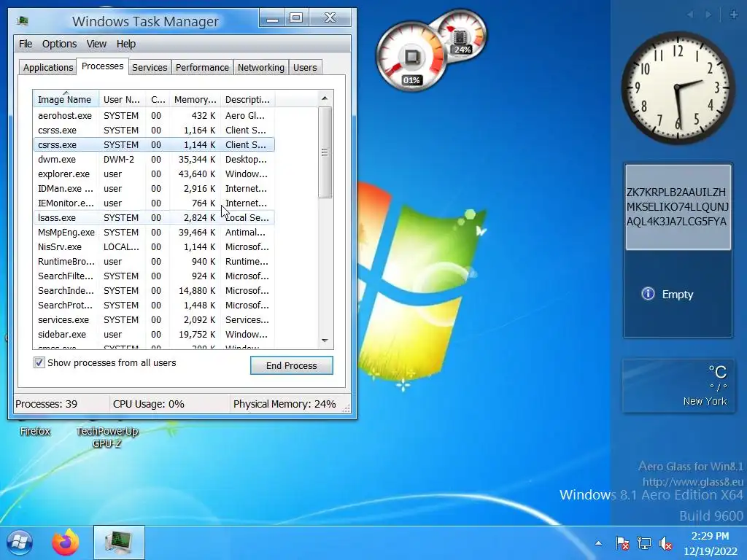The image size is (747, 560).
Task: Open Action Center flag icon
Action: (x=622, y=543)
